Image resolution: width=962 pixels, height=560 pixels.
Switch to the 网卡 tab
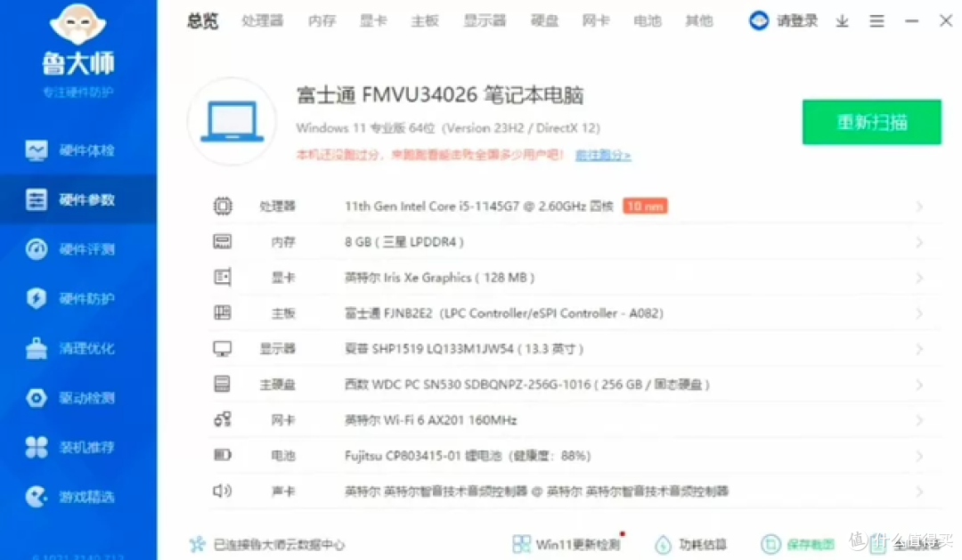pos(596,20)
